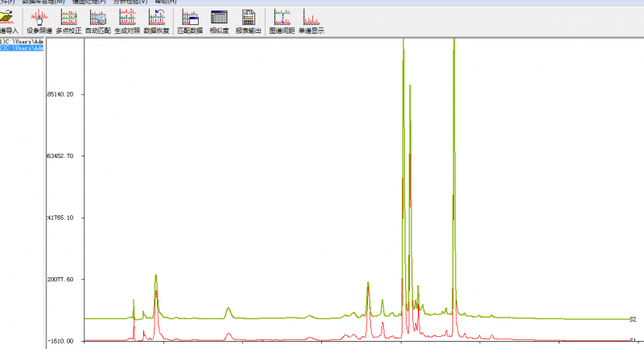Click the 85140.20 axis value
This screenshot has height=349, width=644.
pyautogui.click(x=60, y=94)
